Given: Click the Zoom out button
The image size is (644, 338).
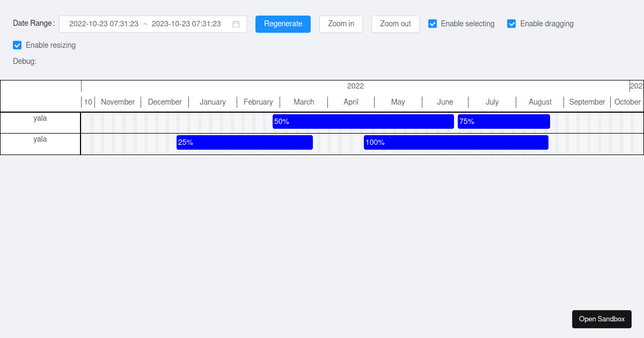Looking at the screenshot, I should [395, 24].
